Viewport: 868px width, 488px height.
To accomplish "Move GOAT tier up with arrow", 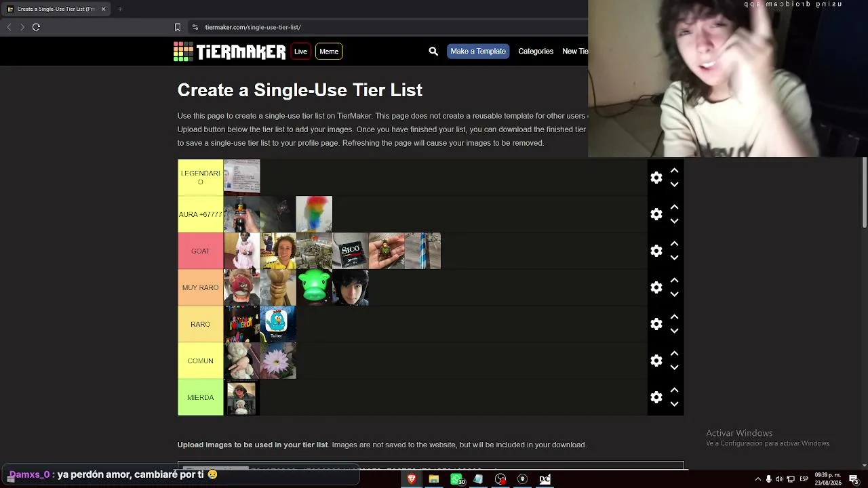I will pyautogui.click(x=674, y=244).
